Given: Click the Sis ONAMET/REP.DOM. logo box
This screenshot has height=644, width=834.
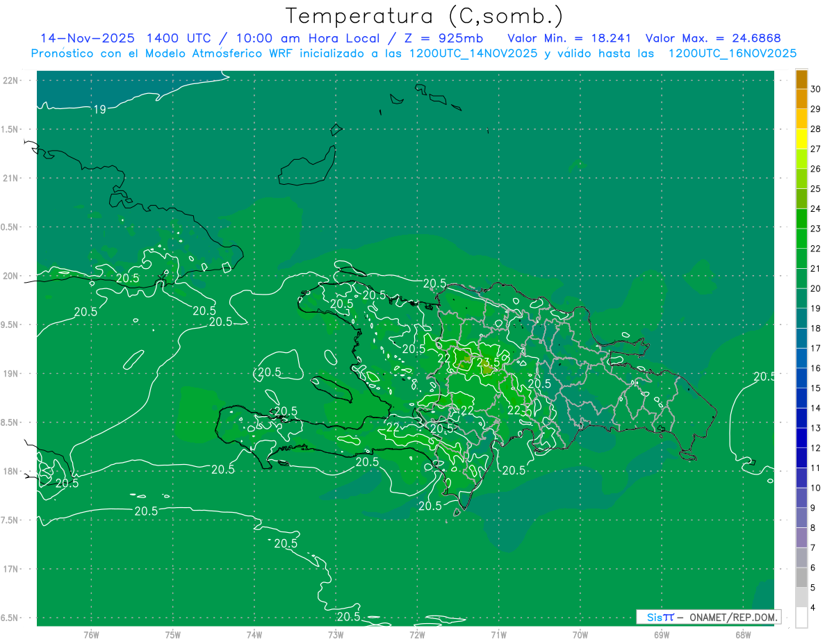Looking at the screenshot, I should coord(708,617).
